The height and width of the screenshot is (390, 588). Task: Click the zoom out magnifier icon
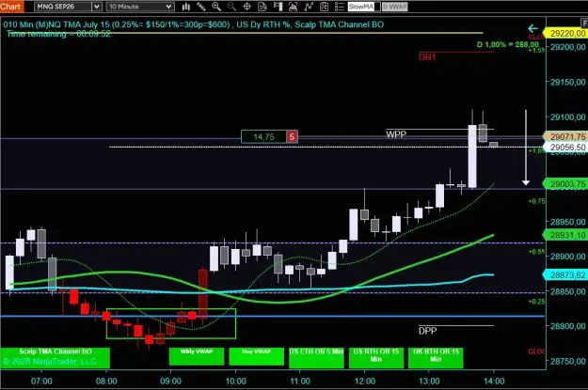tap(231, 7)
